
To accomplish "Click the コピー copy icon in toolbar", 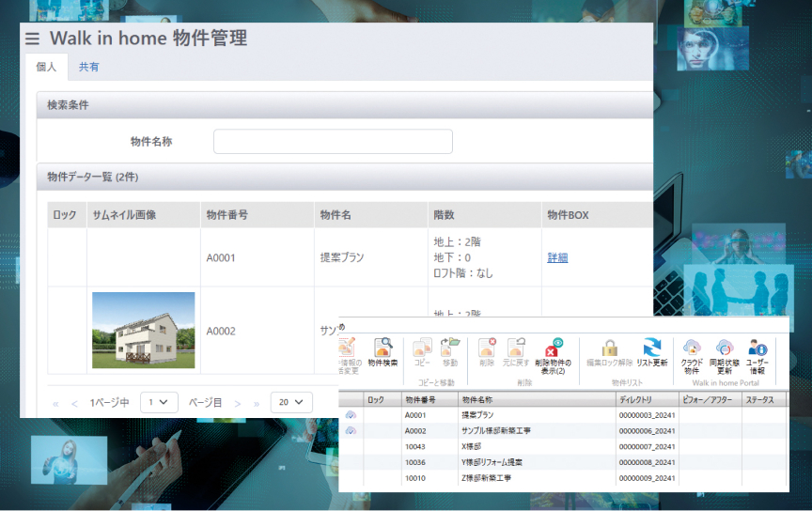I will tap(423, 352).
